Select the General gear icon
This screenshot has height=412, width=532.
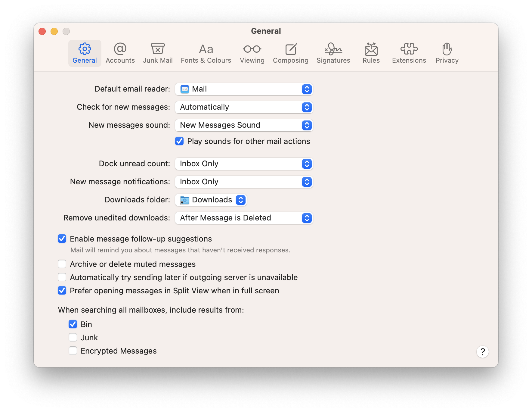85,53
